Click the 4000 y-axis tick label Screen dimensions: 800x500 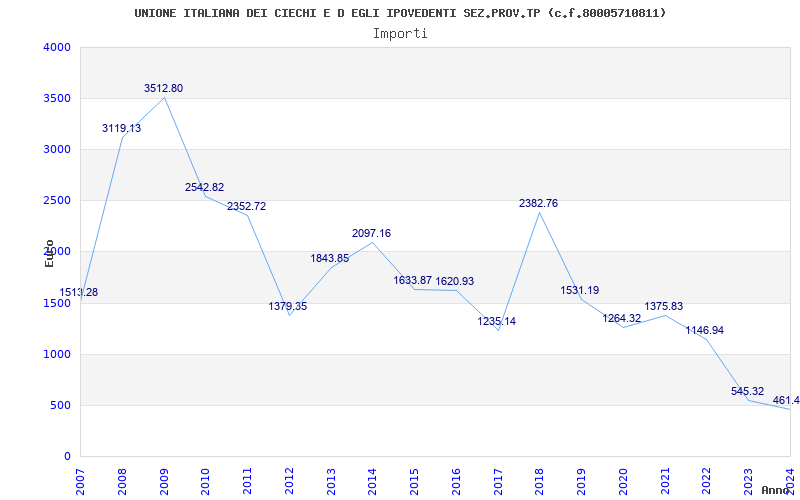pos(57,47)
